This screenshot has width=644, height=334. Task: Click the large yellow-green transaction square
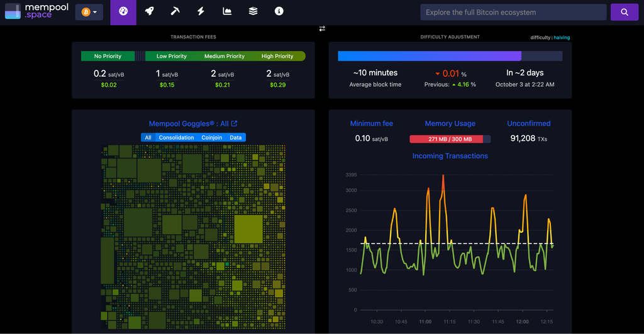pyautogui.click(x=248, y=229)
